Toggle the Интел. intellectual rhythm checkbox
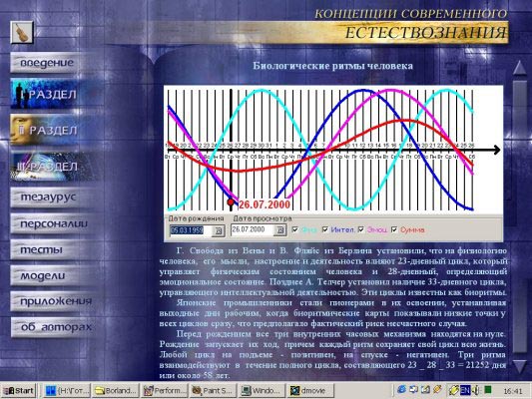 point(325,229)
